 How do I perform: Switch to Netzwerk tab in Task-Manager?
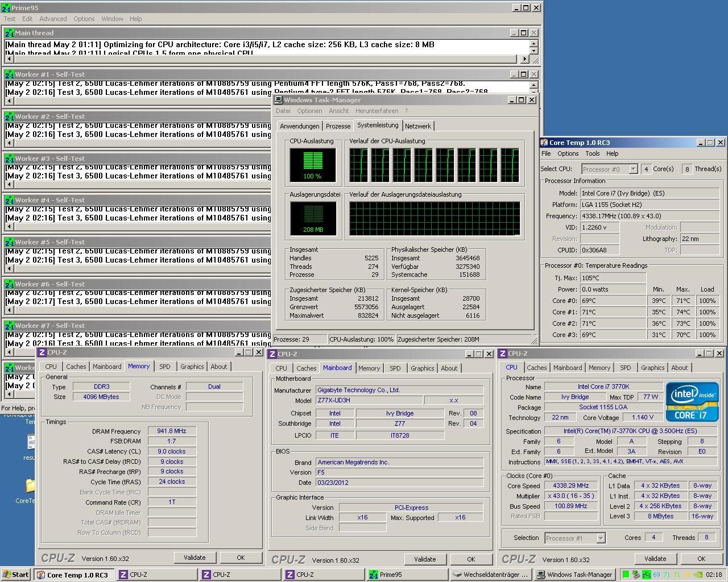coord(418,126)
